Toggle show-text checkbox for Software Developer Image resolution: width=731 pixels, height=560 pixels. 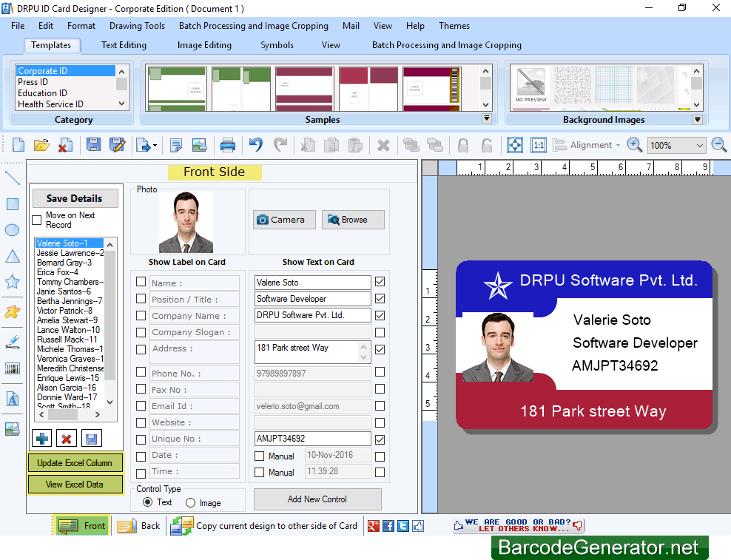[x=380, y=298]
